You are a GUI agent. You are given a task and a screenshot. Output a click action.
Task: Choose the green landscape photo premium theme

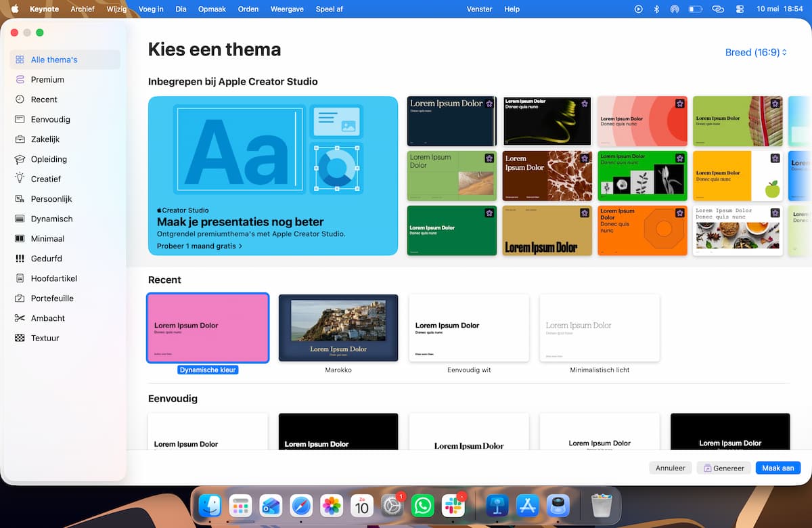[451, 176]
